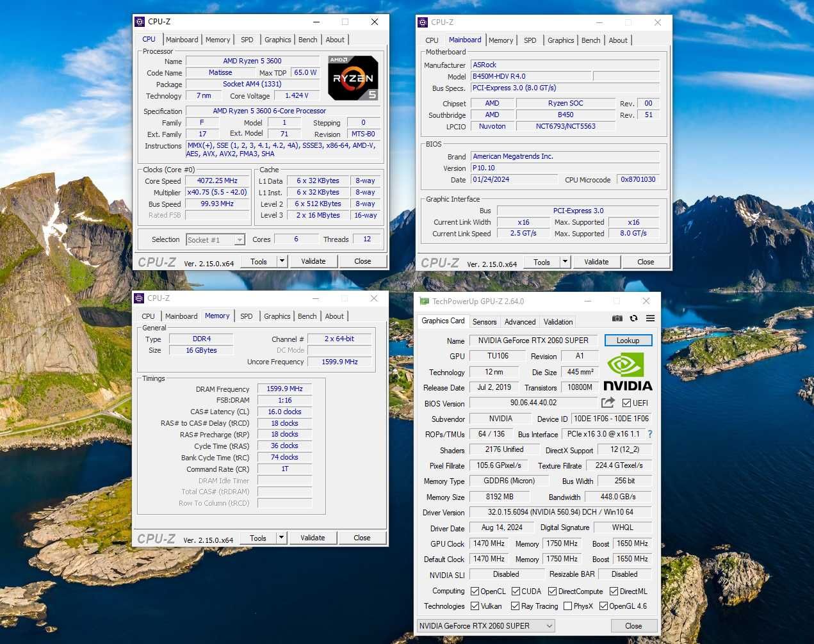Click Device ID value 10DE 1F06
The width and height of the screenshot is (814, 644).
point(611,419)
